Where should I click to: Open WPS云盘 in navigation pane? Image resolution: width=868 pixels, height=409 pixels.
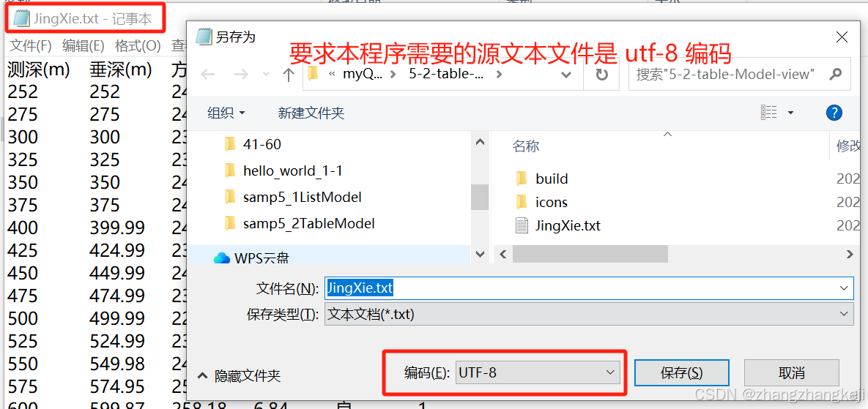click(x=261, y=258)
